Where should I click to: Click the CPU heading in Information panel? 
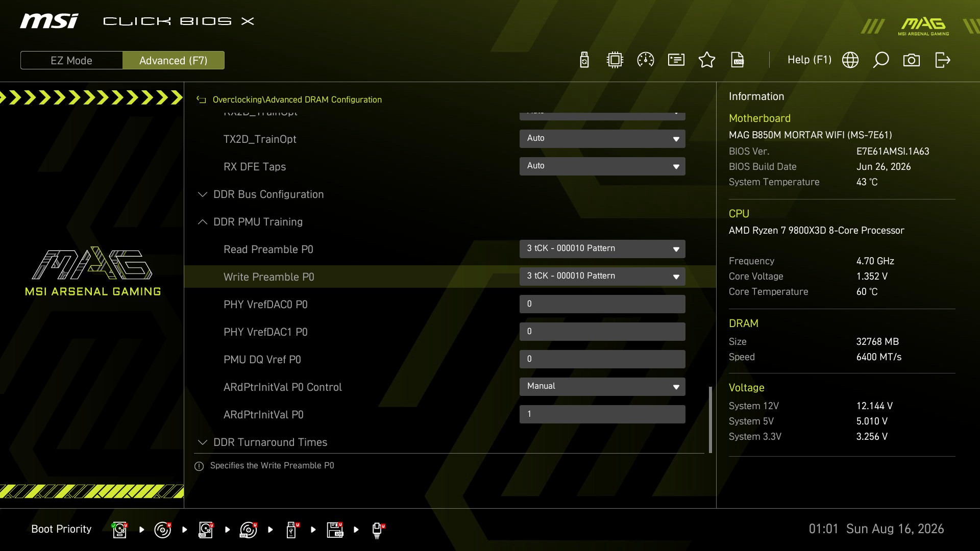tap(739, 214)
